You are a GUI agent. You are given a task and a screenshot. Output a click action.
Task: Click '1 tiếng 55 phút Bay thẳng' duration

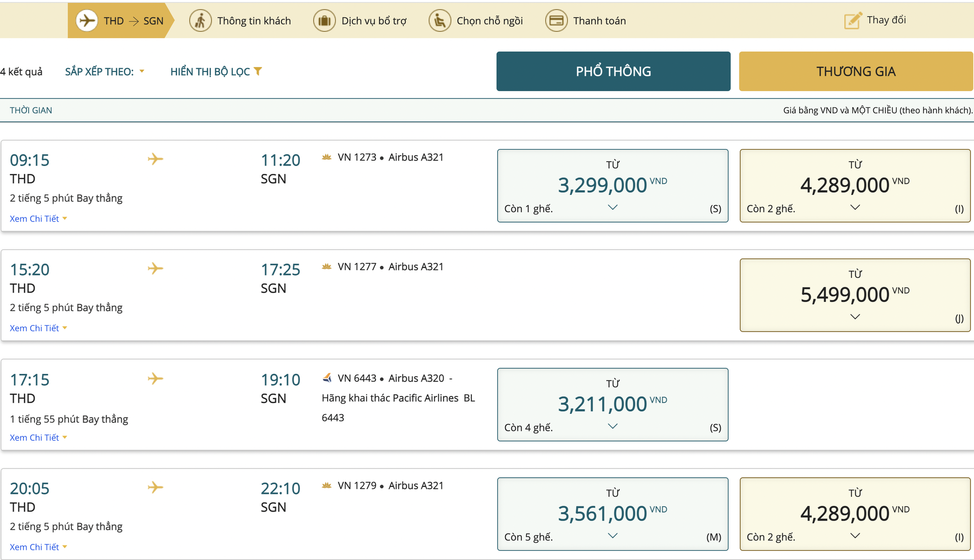[x=69, y=419]
